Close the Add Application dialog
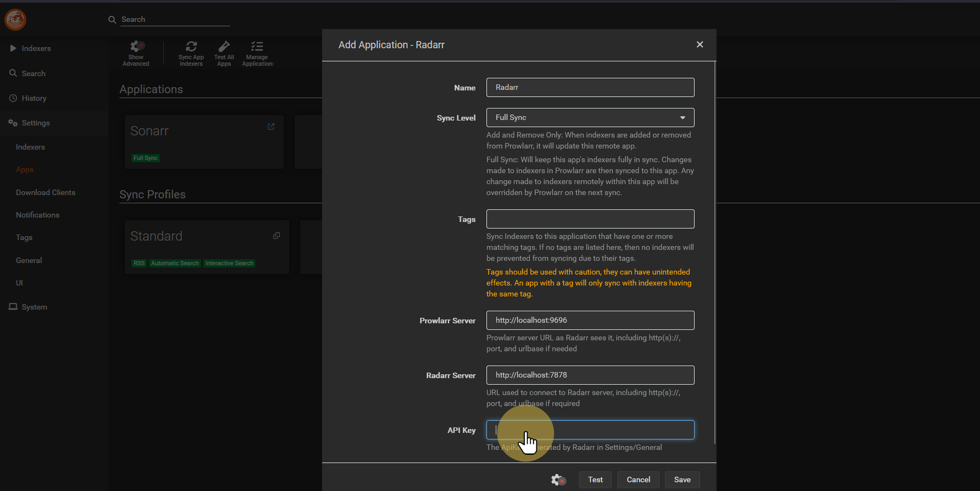Image resolution: width=980 pixels, height=491 pixels. coord(700,44)
